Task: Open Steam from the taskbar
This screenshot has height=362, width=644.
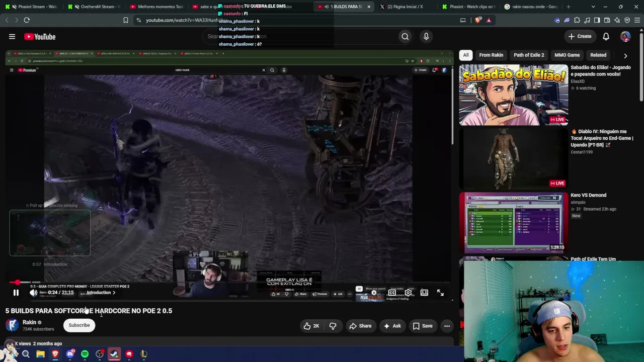Action: (x=114, y=354)
